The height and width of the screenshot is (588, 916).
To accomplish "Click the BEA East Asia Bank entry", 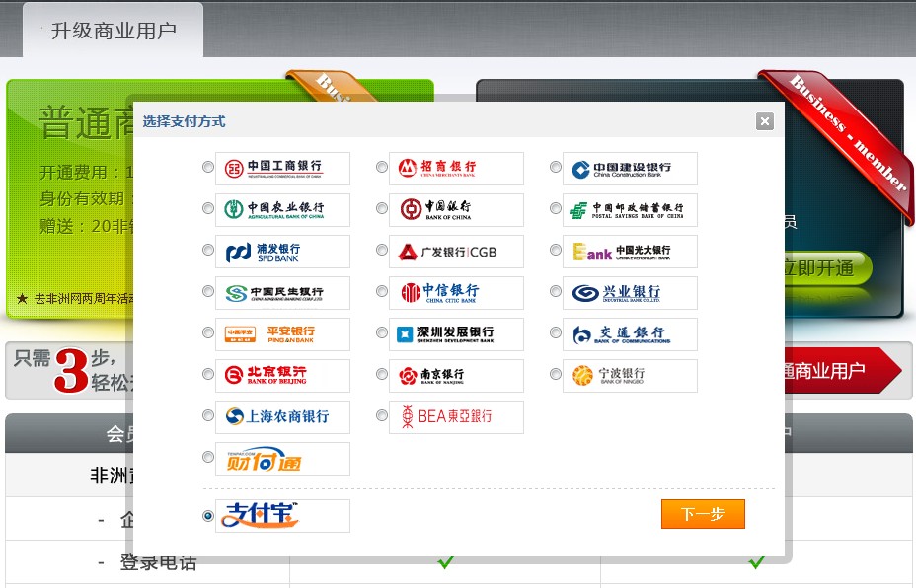I will tap(456, 416).
